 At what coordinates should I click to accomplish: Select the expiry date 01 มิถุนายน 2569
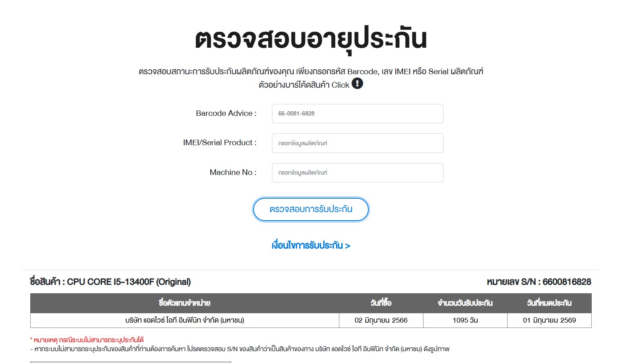coord(549,320)
